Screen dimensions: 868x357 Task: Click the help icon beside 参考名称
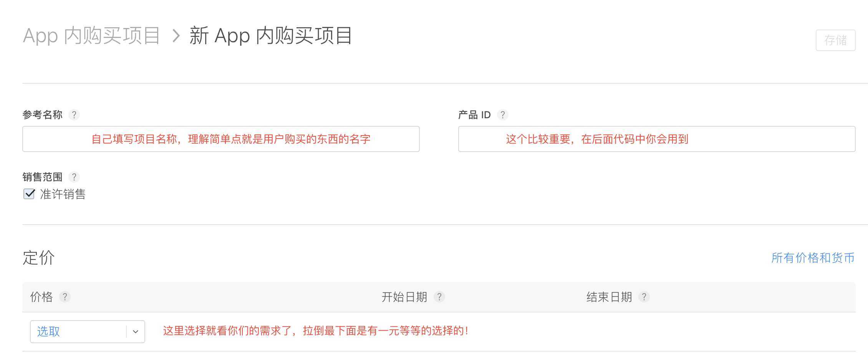74,115
